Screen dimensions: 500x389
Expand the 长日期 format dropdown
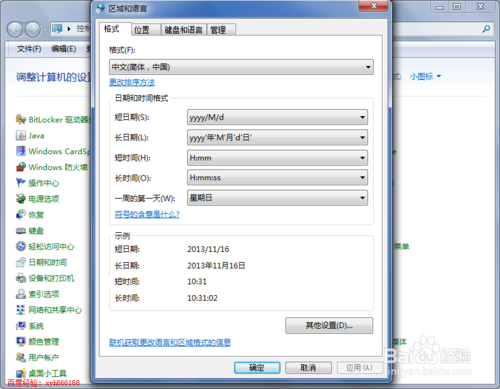pos(277,137)
